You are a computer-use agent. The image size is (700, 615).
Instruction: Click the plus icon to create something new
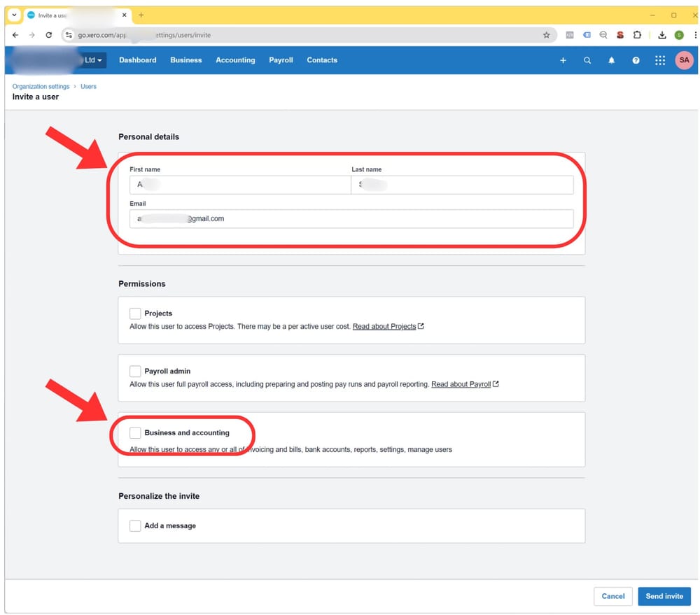tap(563, 60)
